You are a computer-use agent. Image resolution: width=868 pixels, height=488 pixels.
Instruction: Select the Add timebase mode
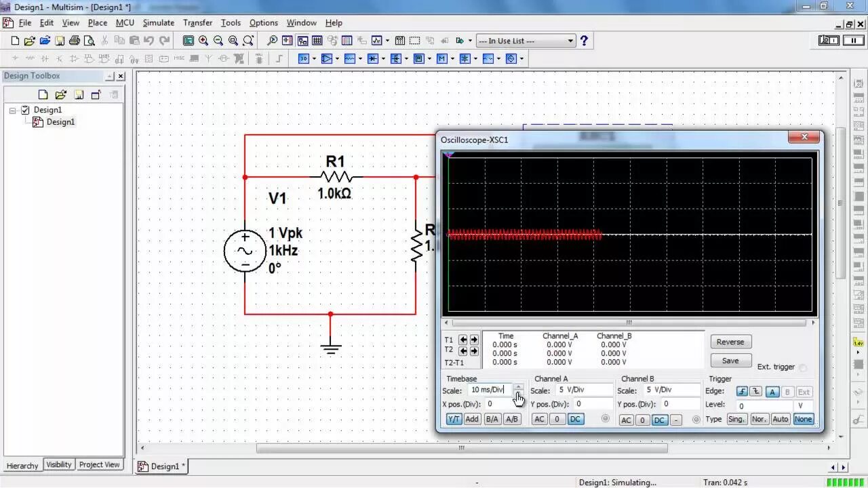coord(473,420)
